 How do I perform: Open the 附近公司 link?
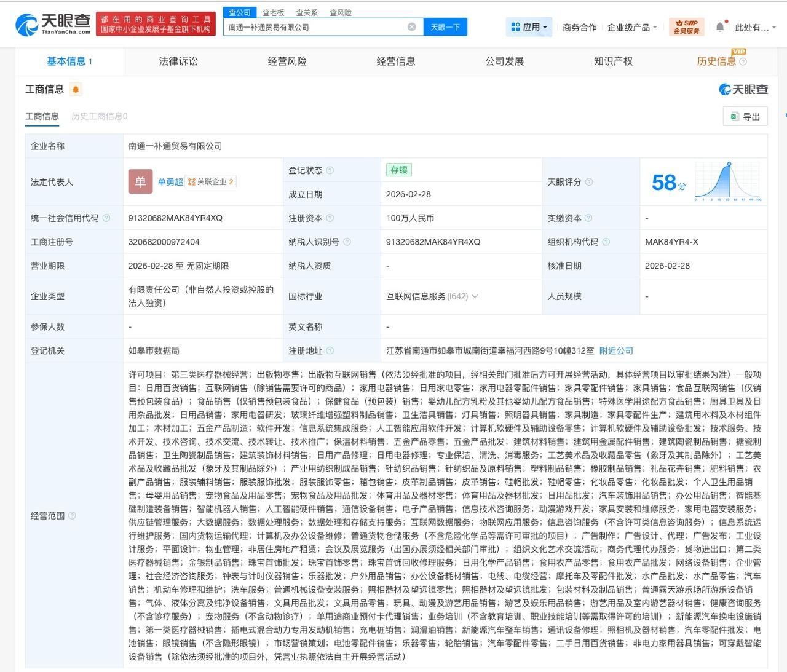click(615, 350)
